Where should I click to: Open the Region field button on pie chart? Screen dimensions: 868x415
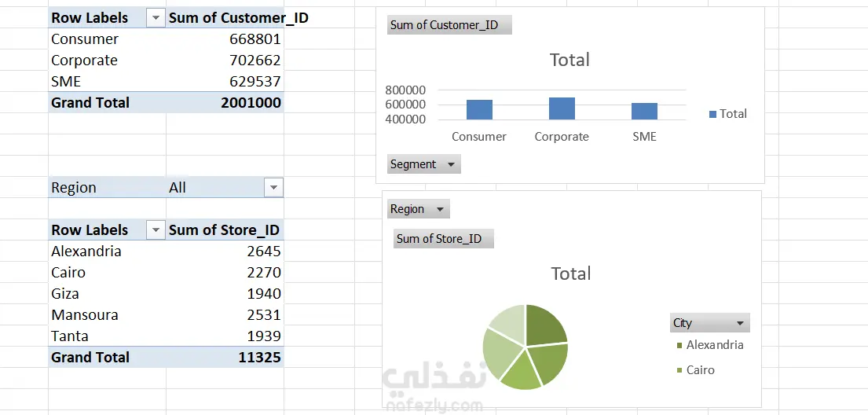[x=418, y=209]
